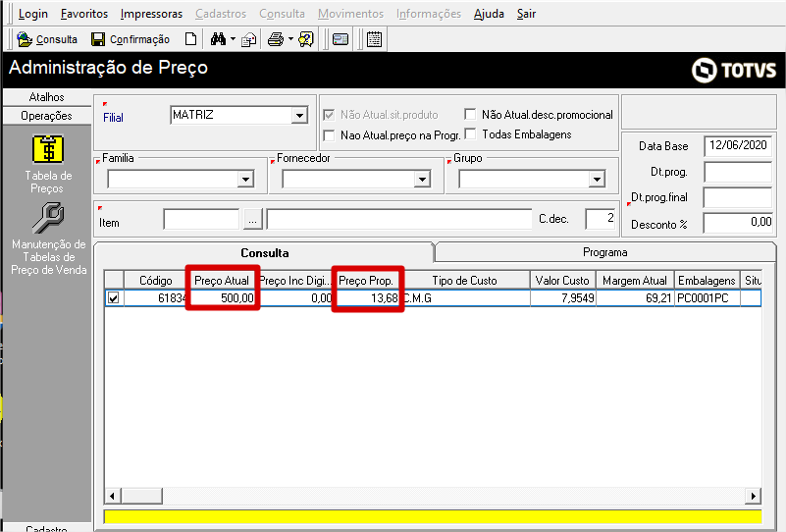Click the Consulta toolbar button
786x532 pixels.
[47, 39]
